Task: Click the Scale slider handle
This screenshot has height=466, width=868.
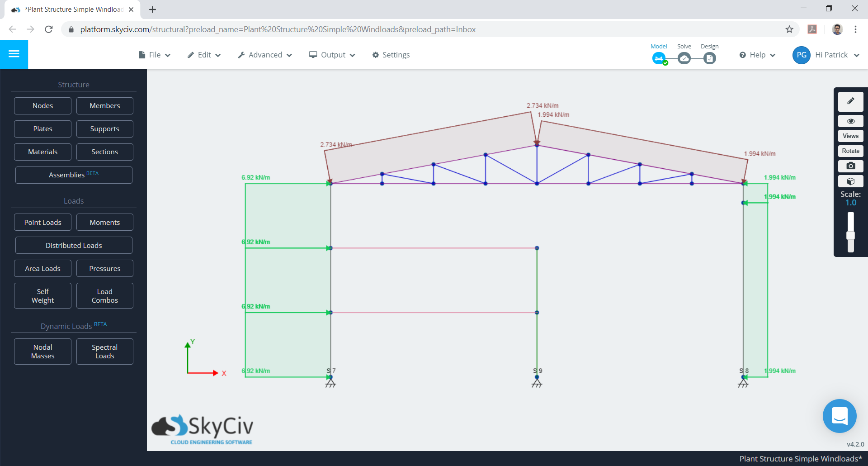Action: tap(850, 235)
